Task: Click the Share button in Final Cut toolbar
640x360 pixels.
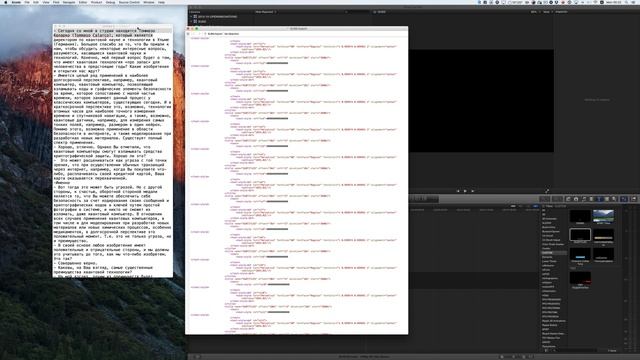Action: pos(634,199)
